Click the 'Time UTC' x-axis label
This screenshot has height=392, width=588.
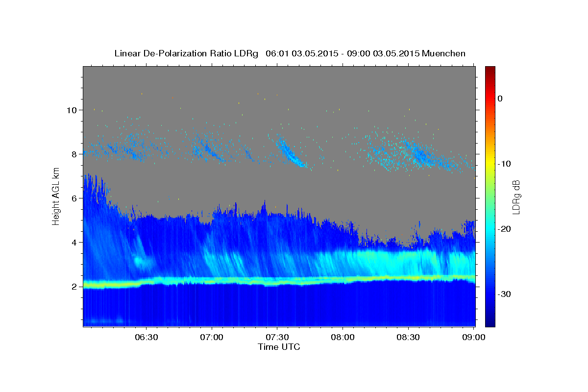click(279, 347)
